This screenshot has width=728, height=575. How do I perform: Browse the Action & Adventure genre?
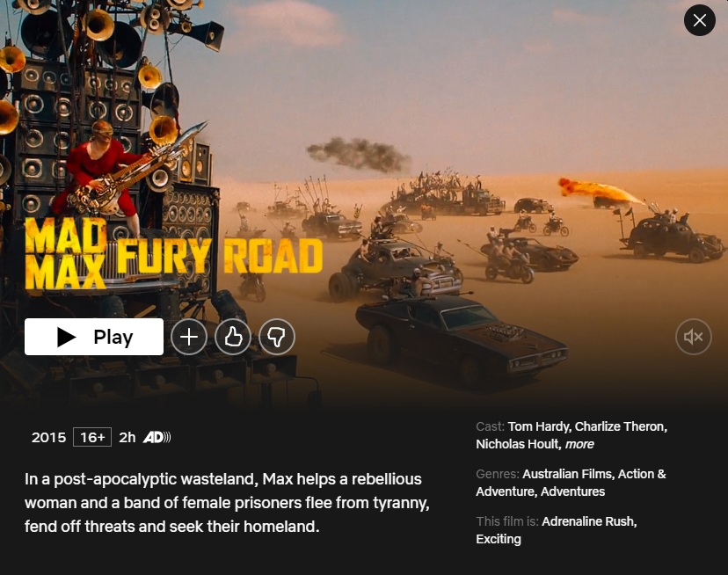571,483
